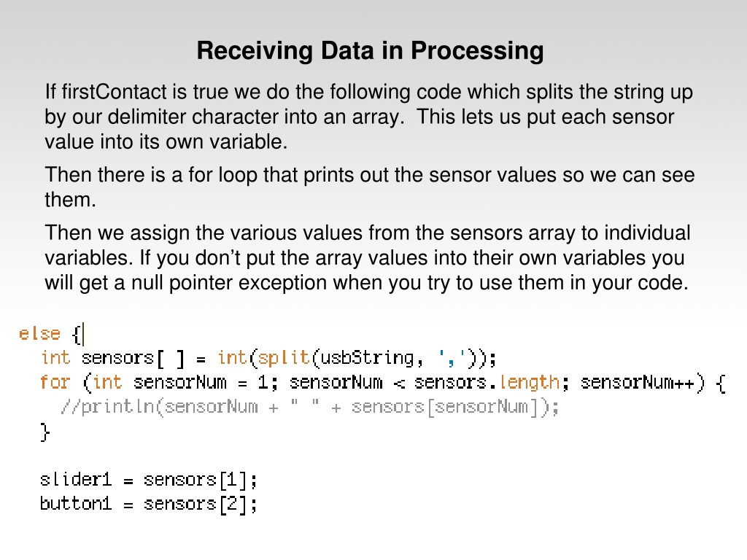Viewport: 747px width, 560px height.
Task: Click sensorNum++ increment in for loop
Action: click(638, 382)
